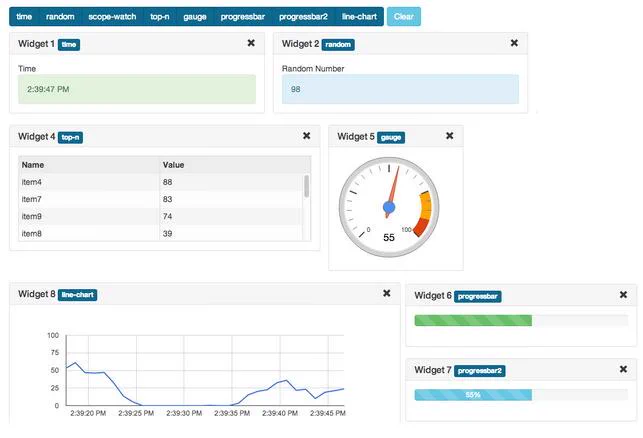Add a progressbar widget from the toolbar
643x438 pixels.
click(243, 17)
